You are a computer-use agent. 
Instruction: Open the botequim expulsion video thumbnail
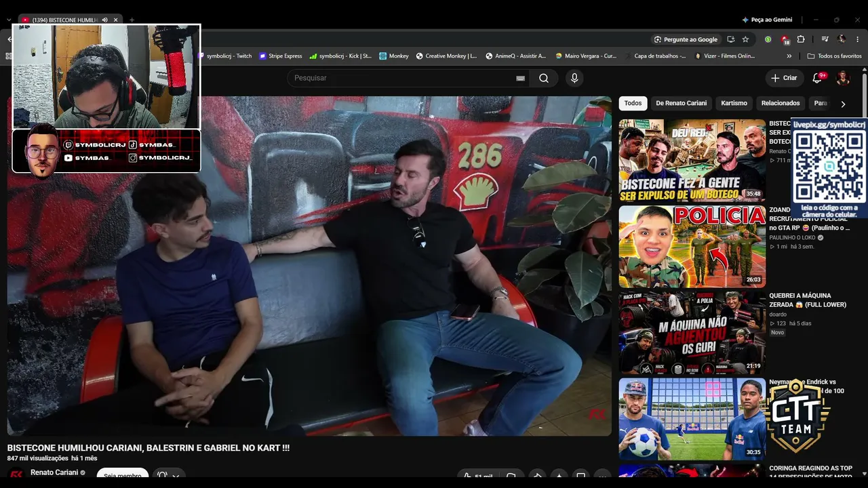point(692,161)
